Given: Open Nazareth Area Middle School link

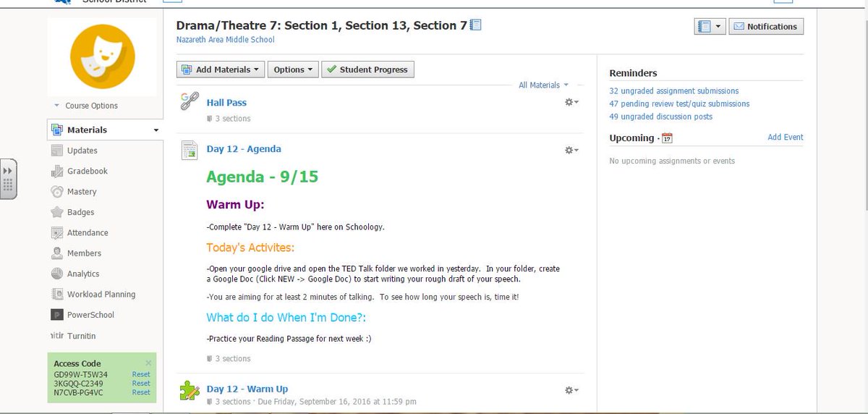Looking at the screenshot, I should point(226,40).
